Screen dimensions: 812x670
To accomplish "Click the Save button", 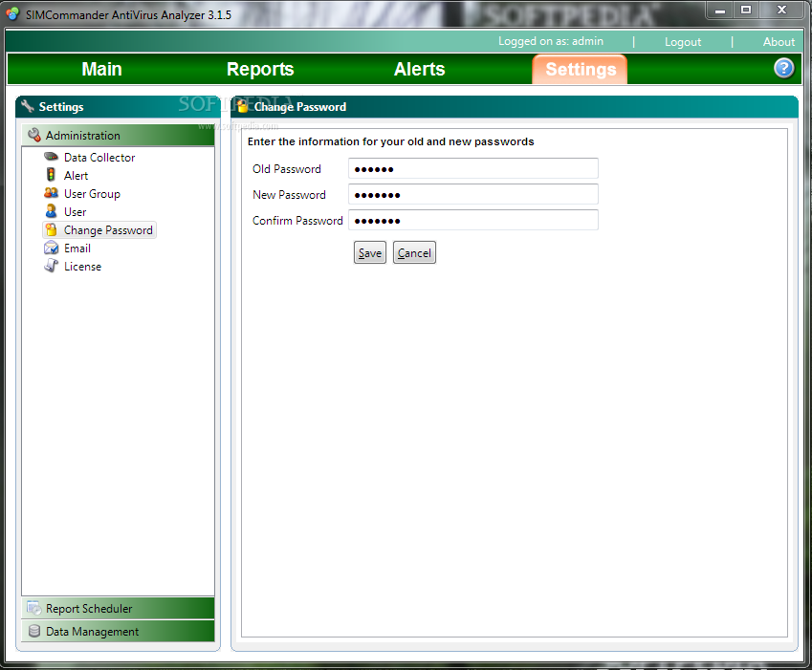I will coord(370,252).
